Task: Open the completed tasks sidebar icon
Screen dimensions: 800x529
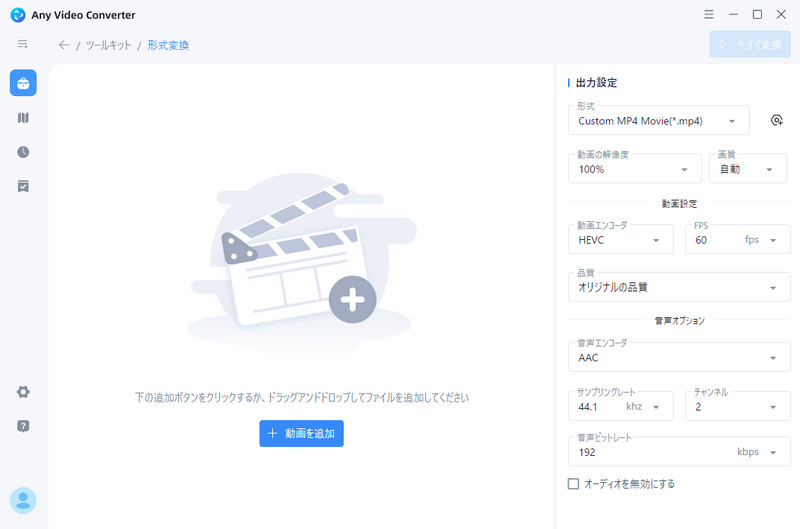Action: coord(23,186)
